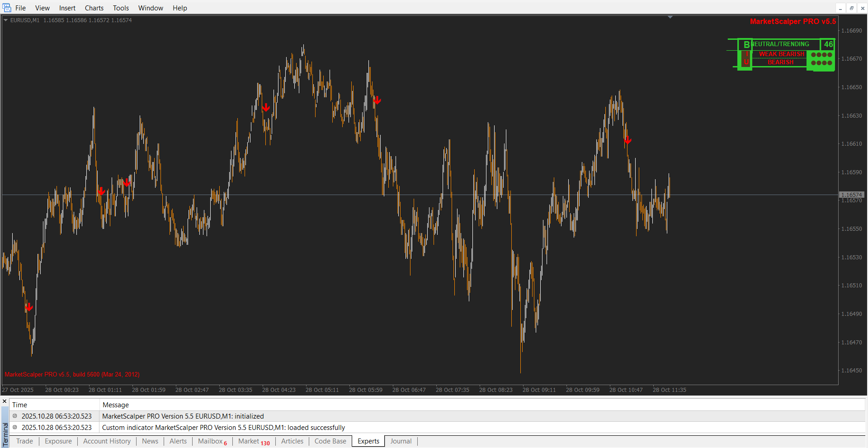Click the 28 Oct 11:35 time axis label
This screenshot has height=448, width=868.
tap(669, 390)
